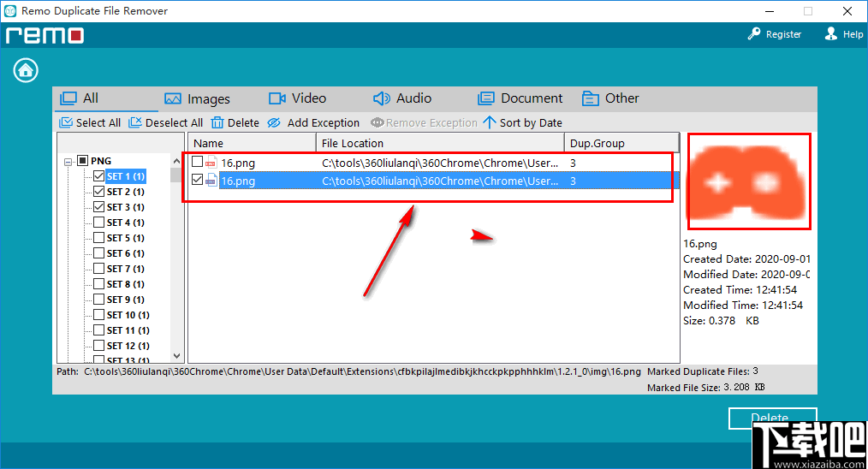Image resolution: width=868 pixels, height=469 pixels.
Task: Click the Modified Time: 12:41:54 line
Action: (743, 305)
